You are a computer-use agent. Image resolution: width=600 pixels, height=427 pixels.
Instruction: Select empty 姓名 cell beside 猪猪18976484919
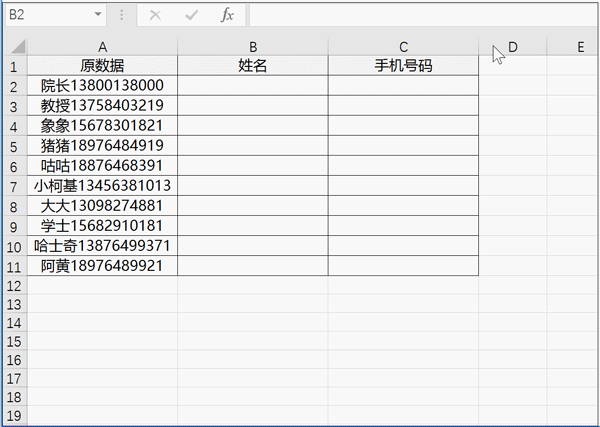253,146
